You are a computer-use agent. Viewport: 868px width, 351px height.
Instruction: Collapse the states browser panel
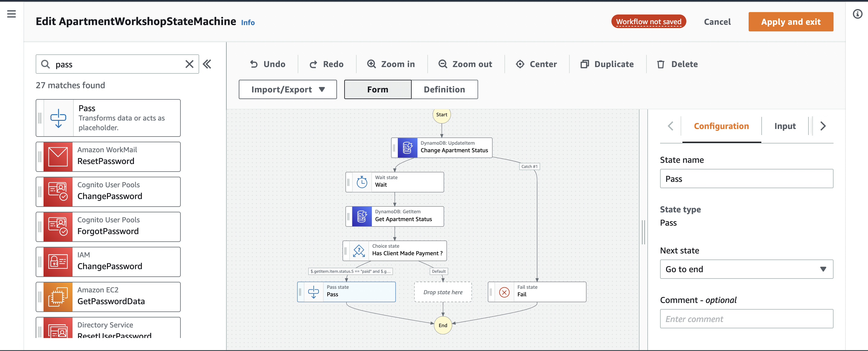click(207, 64)
